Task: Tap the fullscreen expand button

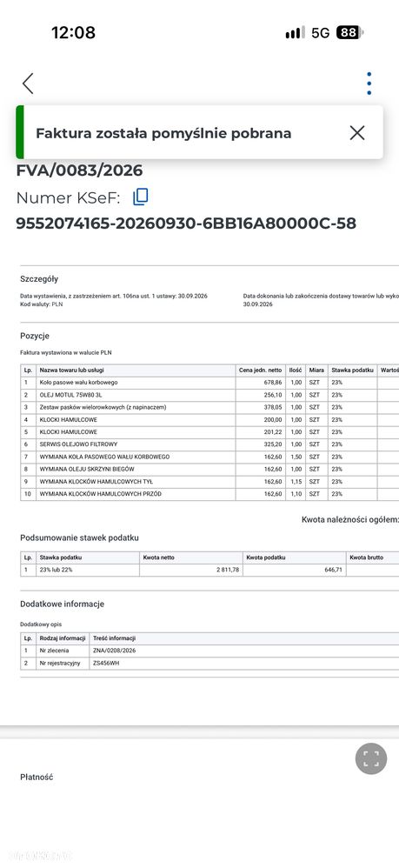Action: click(371, 758)
